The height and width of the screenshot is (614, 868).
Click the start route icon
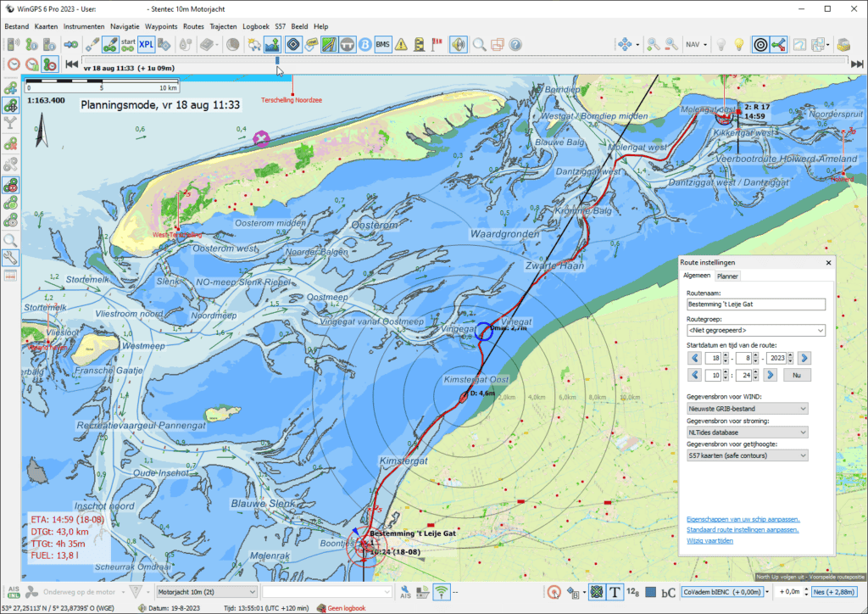pos(128,44)
